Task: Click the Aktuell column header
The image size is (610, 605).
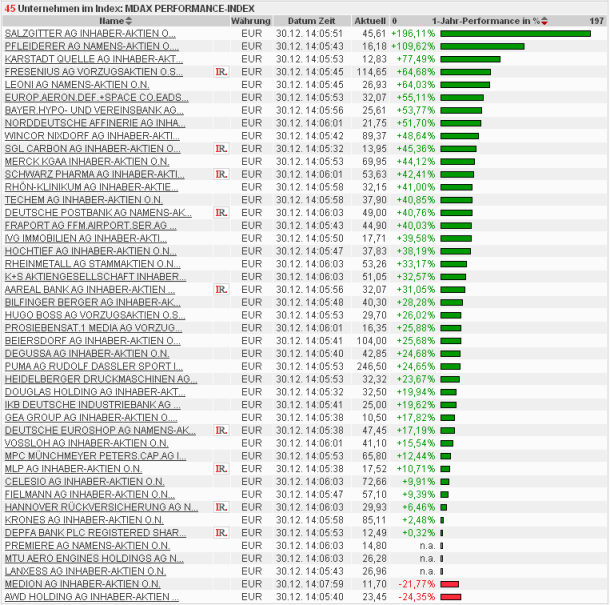Action: pyautogui.click(x=370, y=21)
